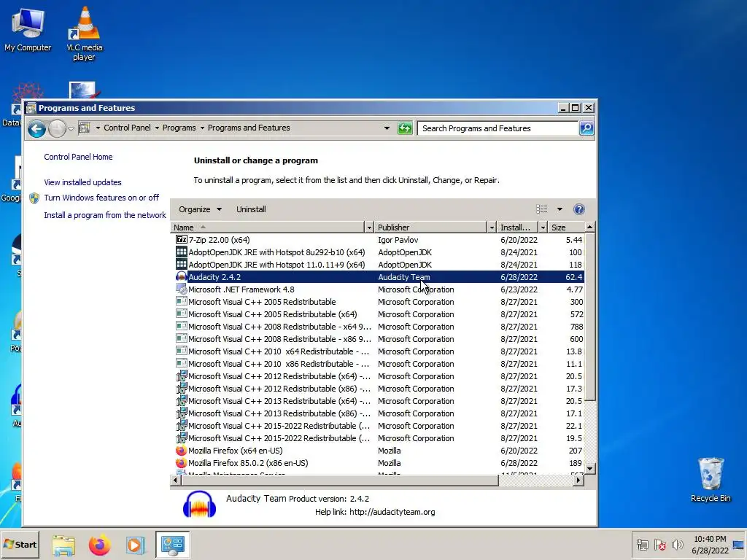
Task: Open My Computer desktop icon
Action: pos(28,30)
